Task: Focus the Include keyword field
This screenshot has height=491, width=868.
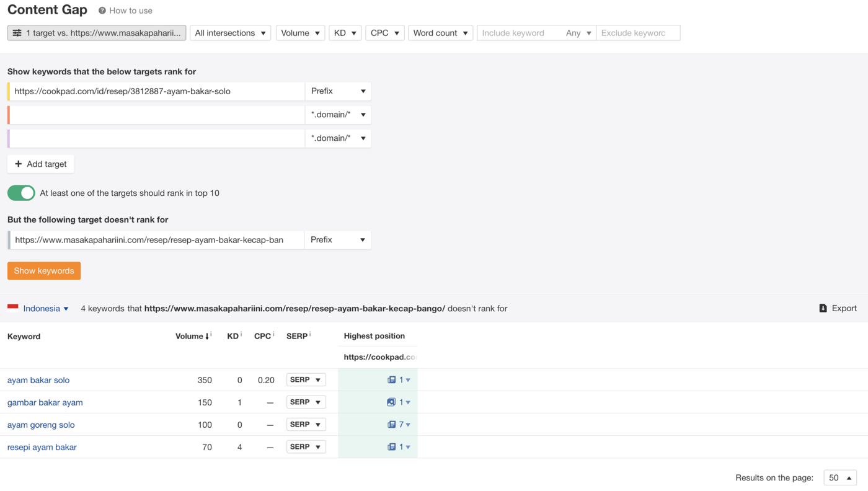Action: click(520, 33)
